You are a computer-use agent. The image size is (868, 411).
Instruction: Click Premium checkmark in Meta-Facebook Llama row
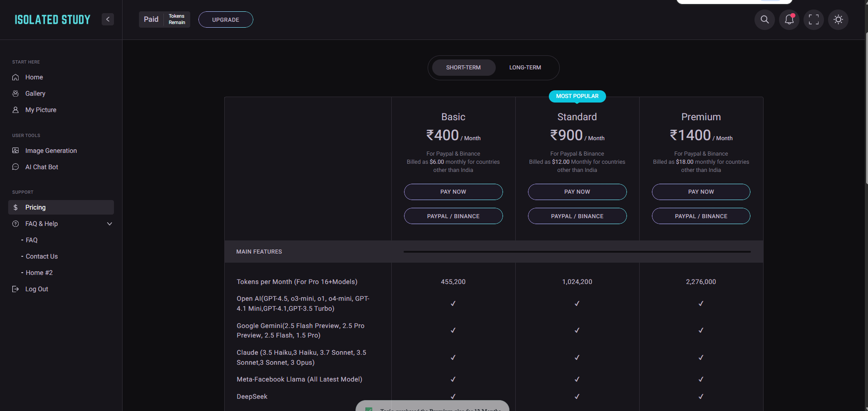pyautogui.click(x=701, y=379)
